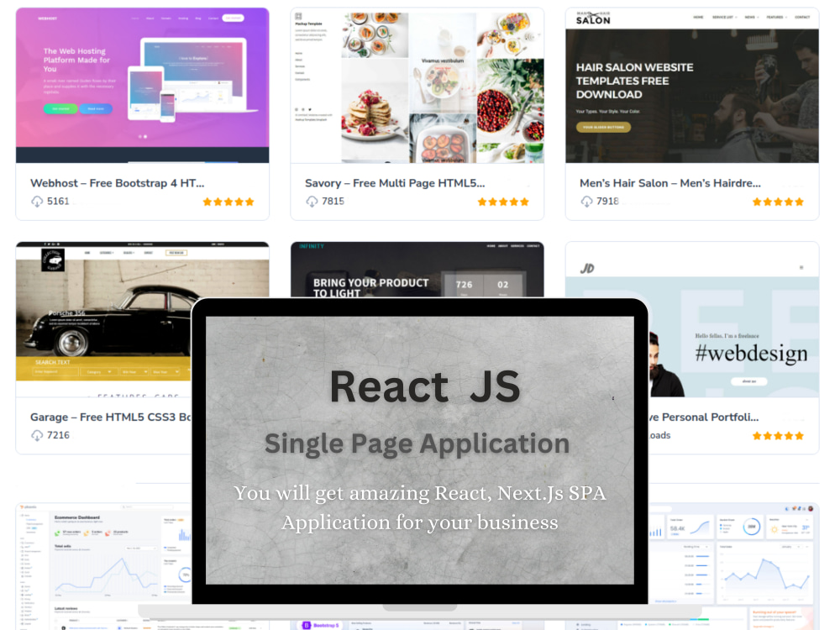The height and width of the screenshot is (630, 840).
Task: Click the scissors logo in the Salon header
Action: 594,13
